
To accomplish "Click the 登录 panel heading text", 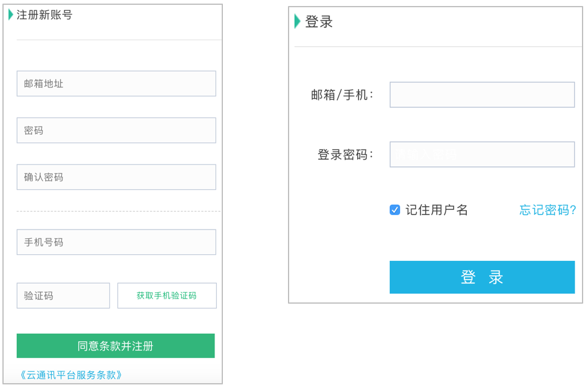I will point(319,22).
